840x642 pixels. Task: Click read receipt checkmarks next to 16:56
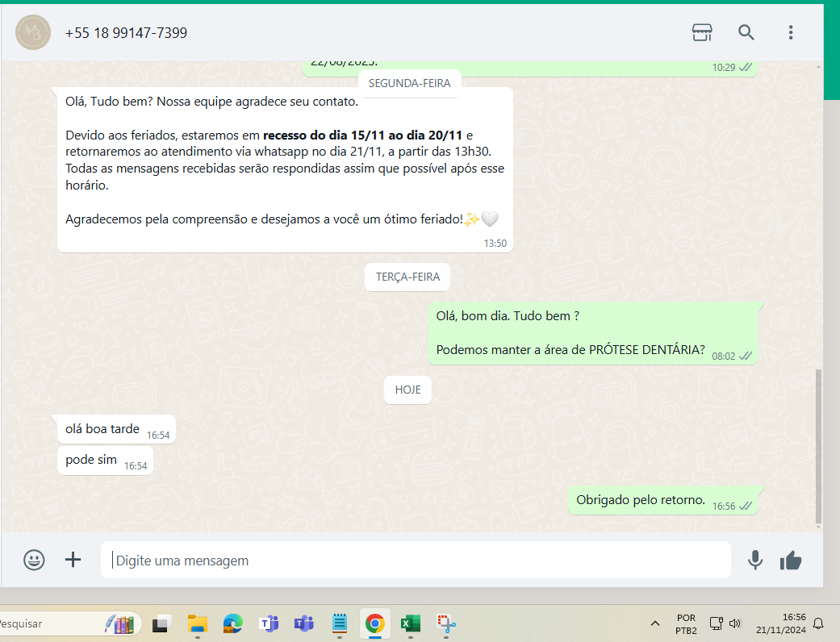(745, 506)
